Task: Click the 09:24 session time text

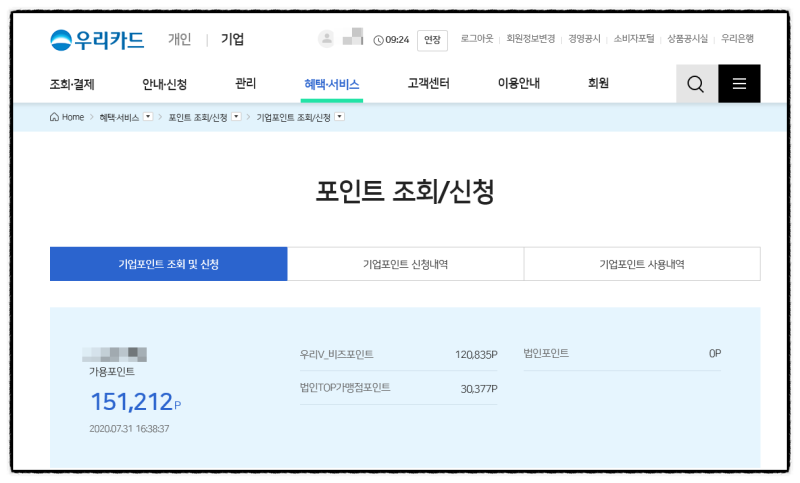Action: click(x=397, y=40)
